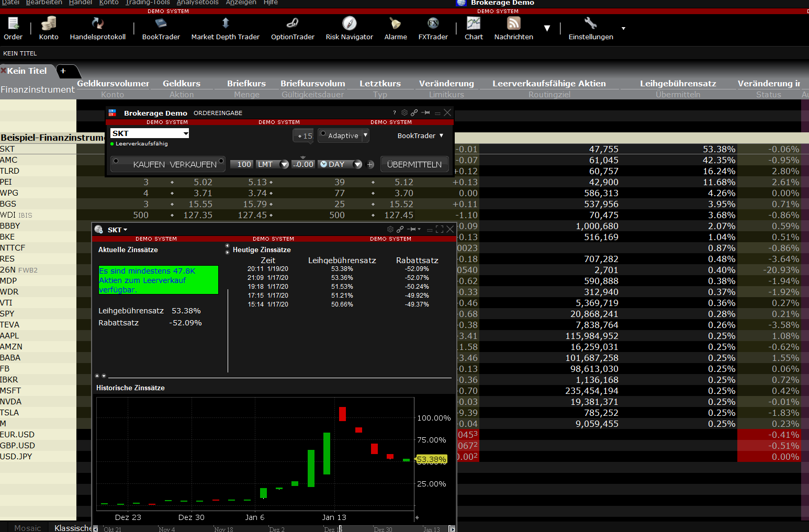The image size is (809, 532).
Task: Open FXTrader from the toolbar
Action: (433, 28)
